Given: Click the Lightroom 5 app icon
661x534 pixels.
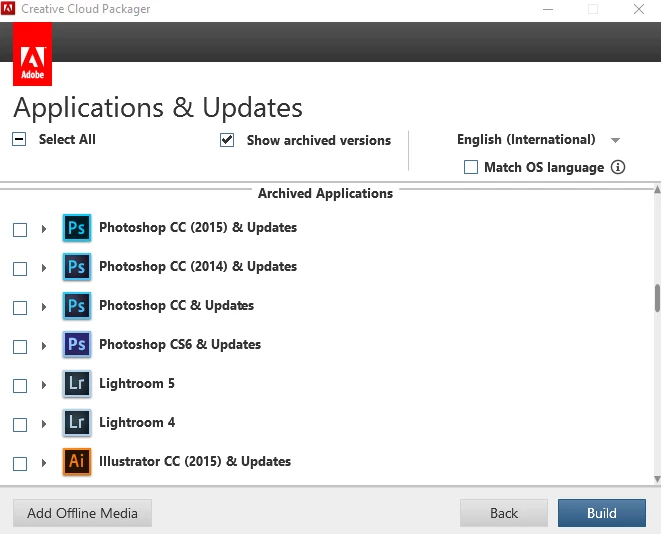Looking at the screenshot, I should click(x=77, y=384).
